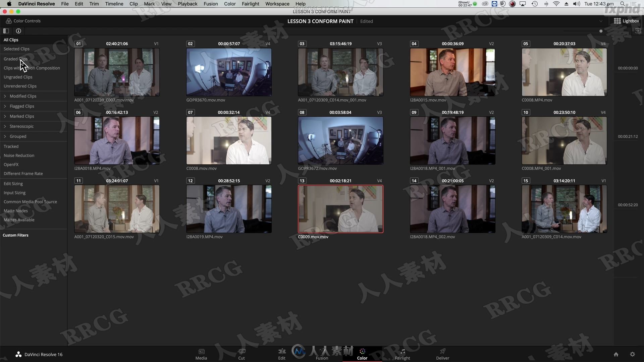Open the Fairlight menu
This screenshot has height=362, width=644.
tap(251, 4)
